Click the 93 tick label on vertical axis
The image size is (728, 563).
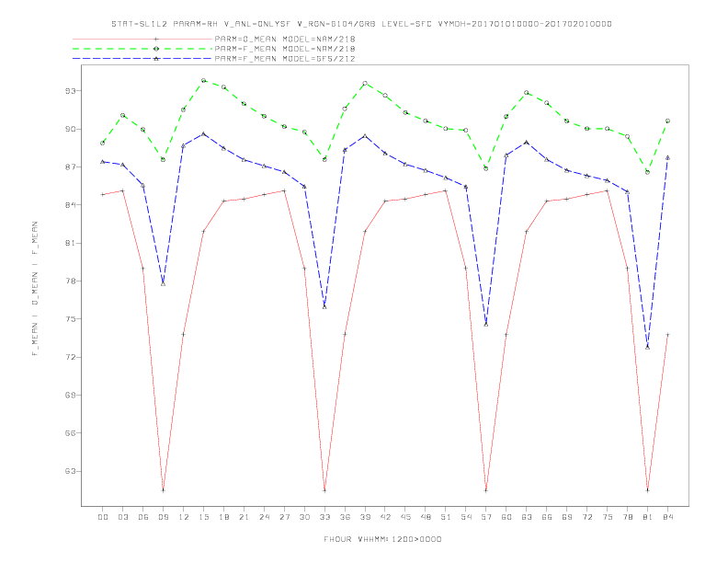71,90
